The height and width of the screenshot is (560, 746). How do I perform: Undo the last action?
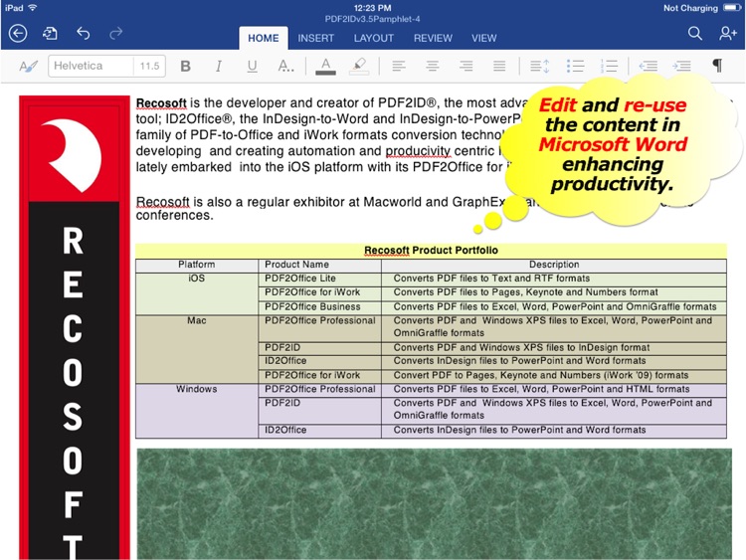click(x=84, y=33)
